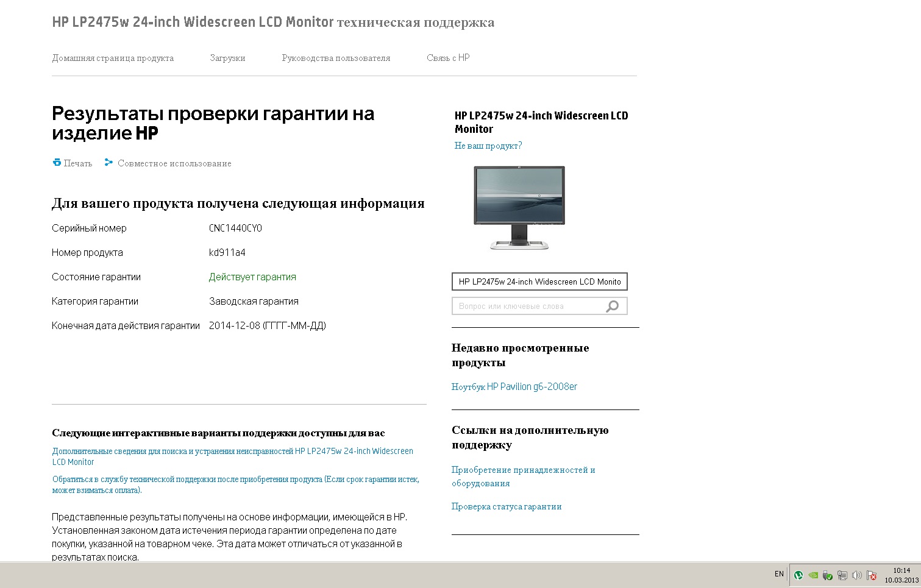Open the NVIDIA tray icon
Image resolution: width=921 pixels, height=588 pixels.
click(813, 575)
